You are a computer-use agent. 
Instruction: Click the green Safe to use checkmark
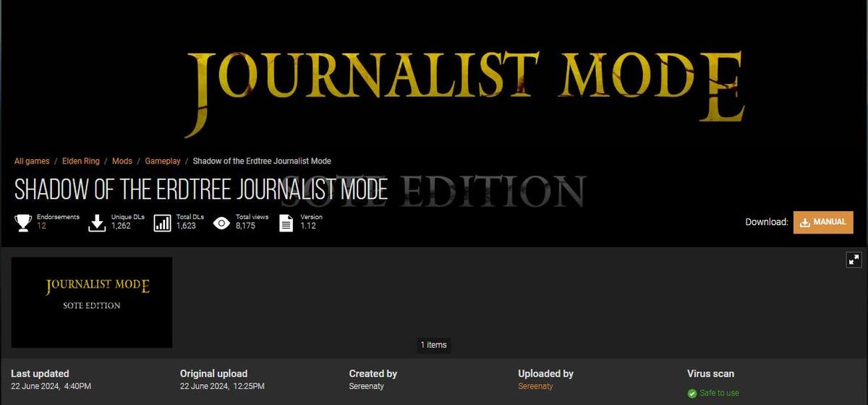coord(692,393)
